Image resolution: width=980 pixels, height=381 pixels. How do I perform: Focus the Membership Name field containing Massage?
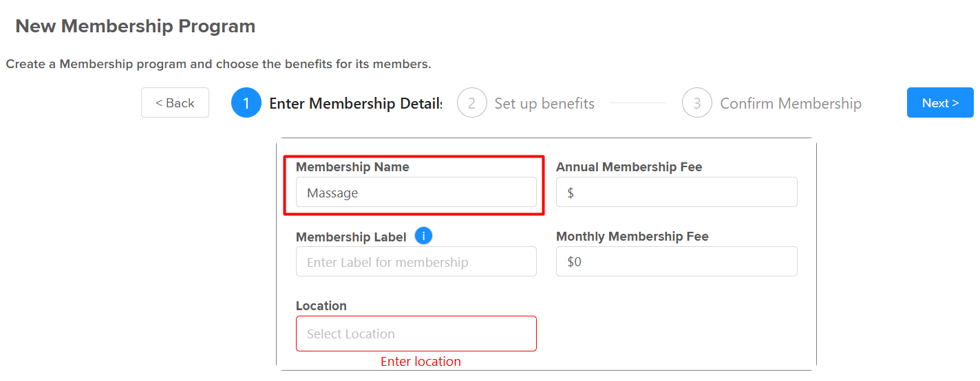coord(416,192)
